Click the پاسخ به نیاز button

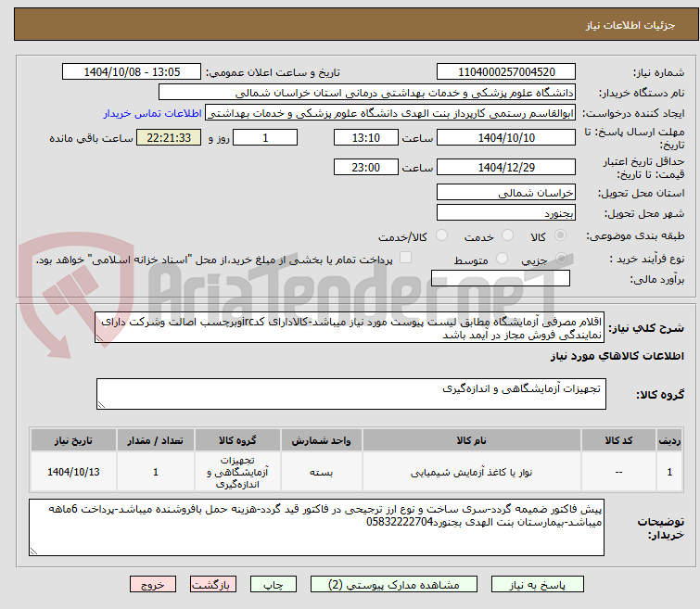(538, 585)
